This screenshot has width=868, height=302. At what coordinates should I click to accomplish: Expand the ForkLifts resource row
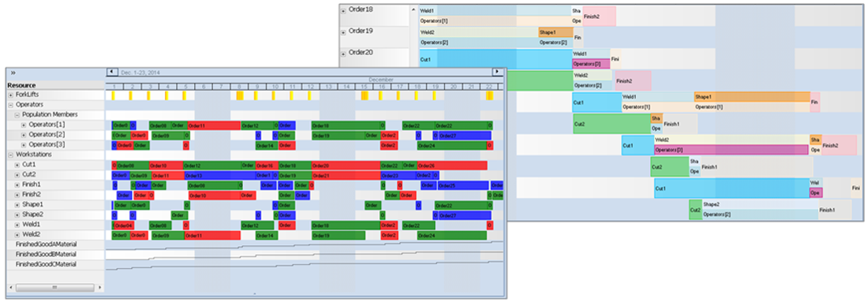10,95
